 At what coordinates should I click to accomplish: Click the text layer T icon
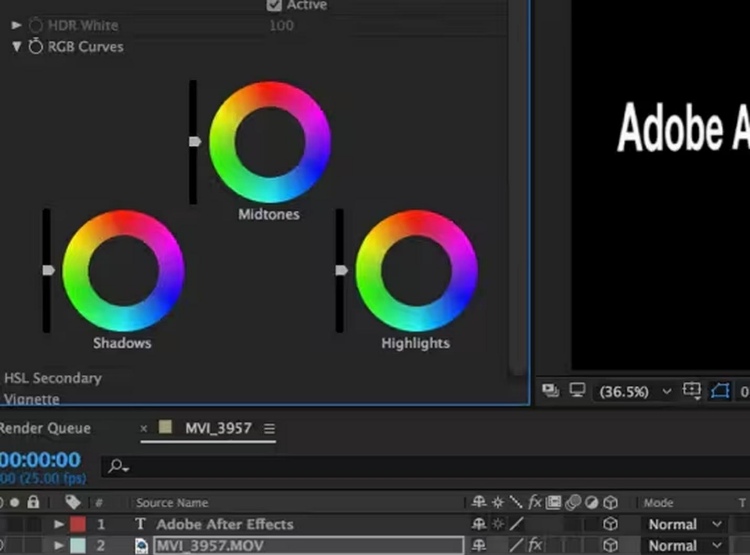click(140, 524)
